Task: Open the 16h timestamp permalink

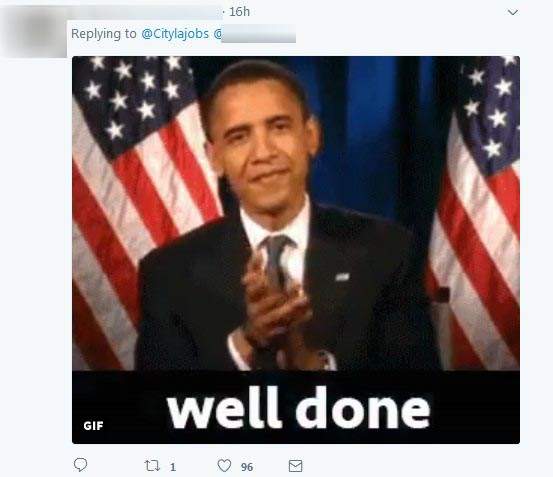Action: [239, 12]
